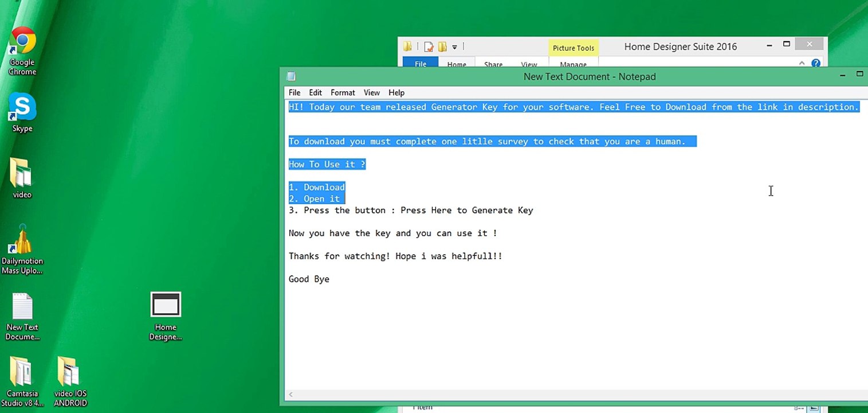Switch to the Manage tab in Explorer
The height and width of the screenshot is (413, 868).
tap(574, 63)
